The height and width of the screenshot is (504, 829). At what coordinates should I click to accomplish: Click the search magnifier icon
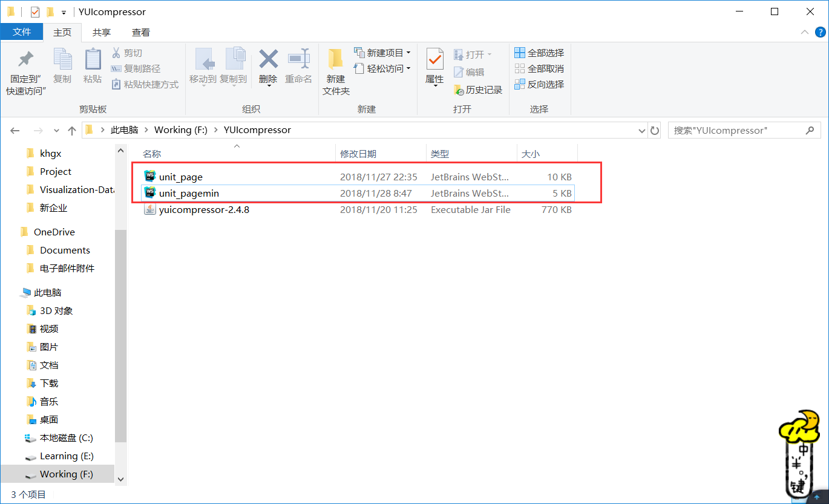[810, 130]
